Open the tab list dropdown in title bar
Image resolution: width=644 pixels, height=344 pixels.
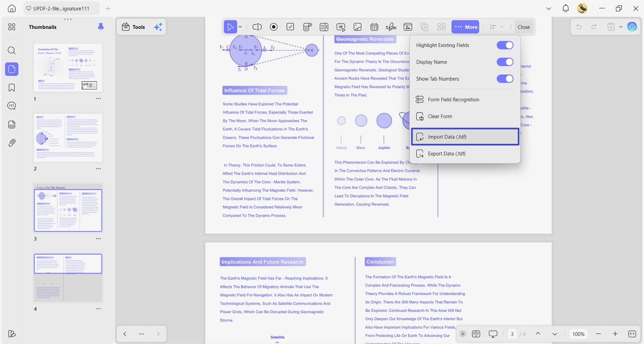[548, 8]
